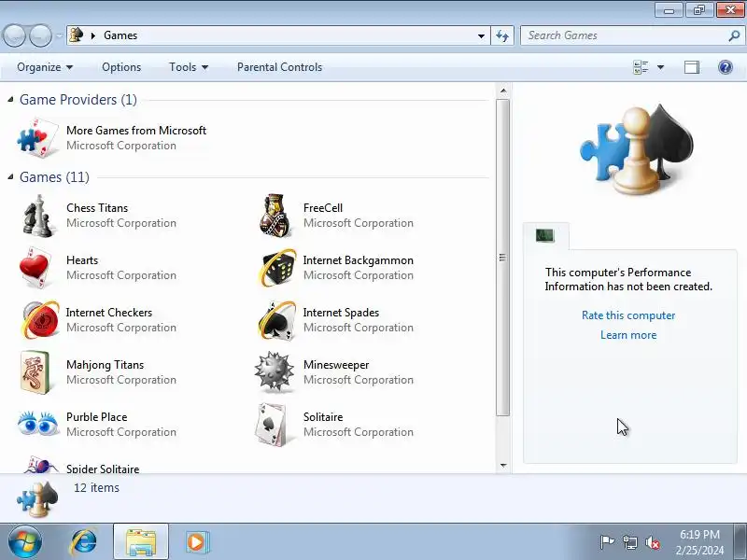Open the Organize menu
Image resolution: width=747 pixels, height=560 pixels.
coord(45,67)
